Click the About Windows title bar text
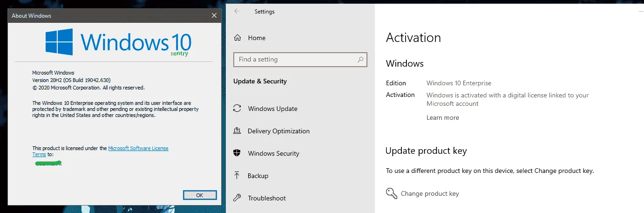This screenshot has height=213, width=644. [x=31, y=16]
